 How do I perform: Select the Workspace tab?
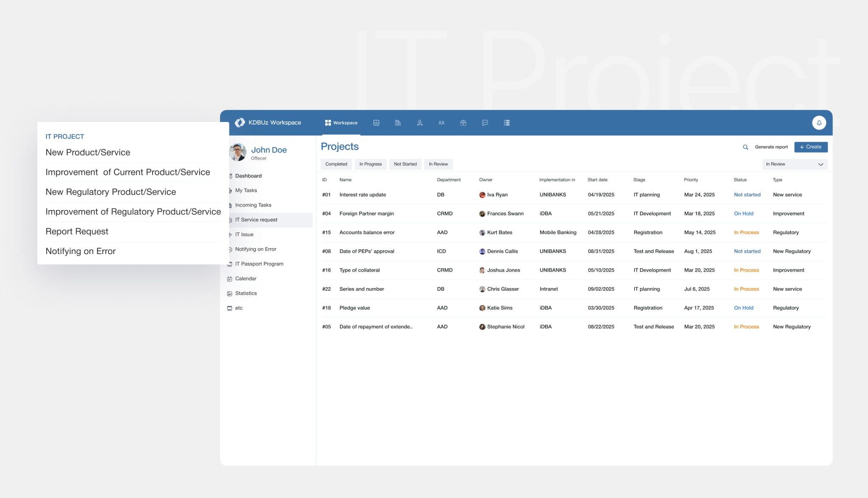coord(341,123)
